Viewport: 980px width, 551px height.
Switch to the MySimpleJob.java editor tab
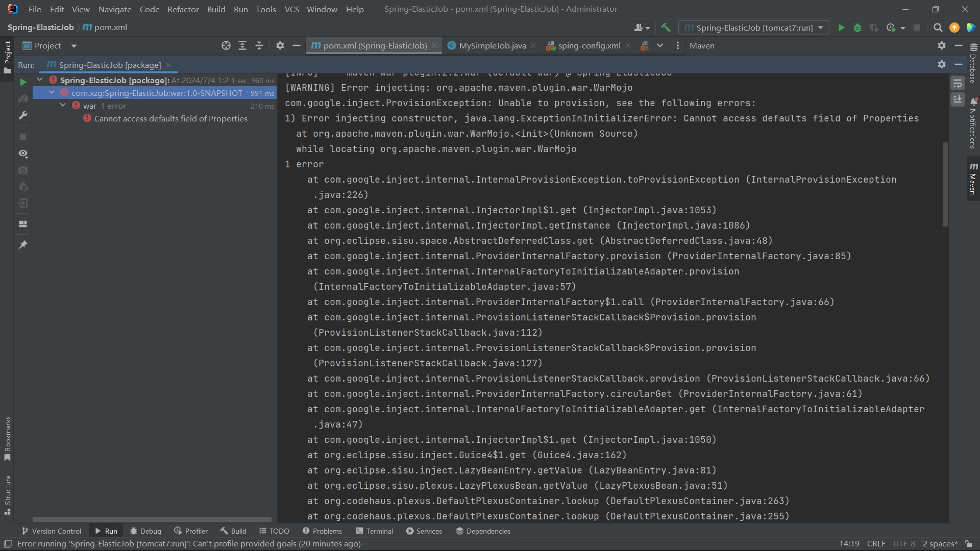pyautogui.click(x=492, y=45)
